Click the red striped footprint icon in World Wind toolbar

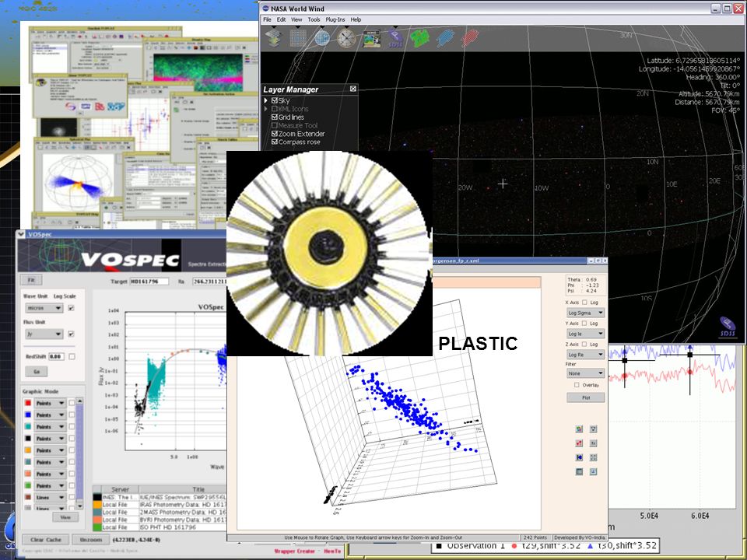pyautogui.click(x=470, y=38)
